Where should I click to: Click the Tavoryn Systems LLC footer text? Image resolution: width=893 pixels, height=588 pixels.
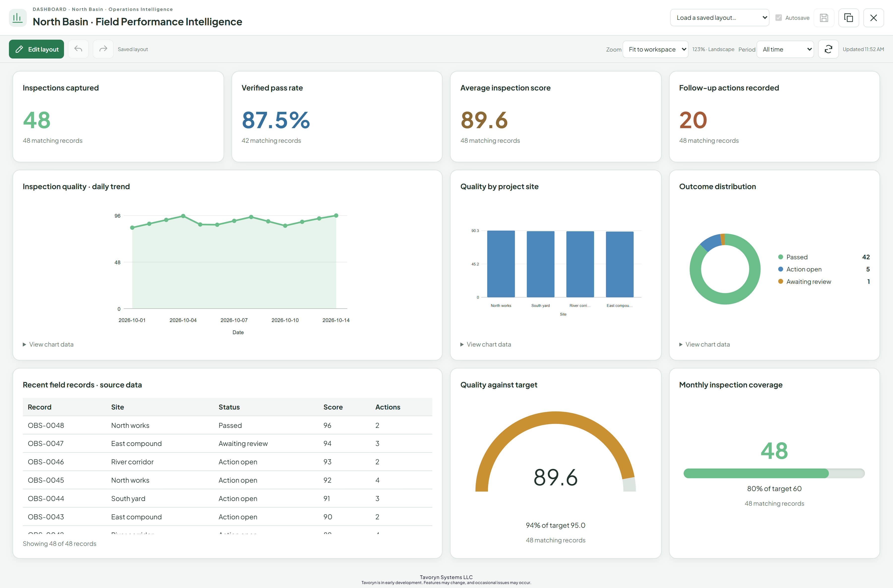(446, 577)
